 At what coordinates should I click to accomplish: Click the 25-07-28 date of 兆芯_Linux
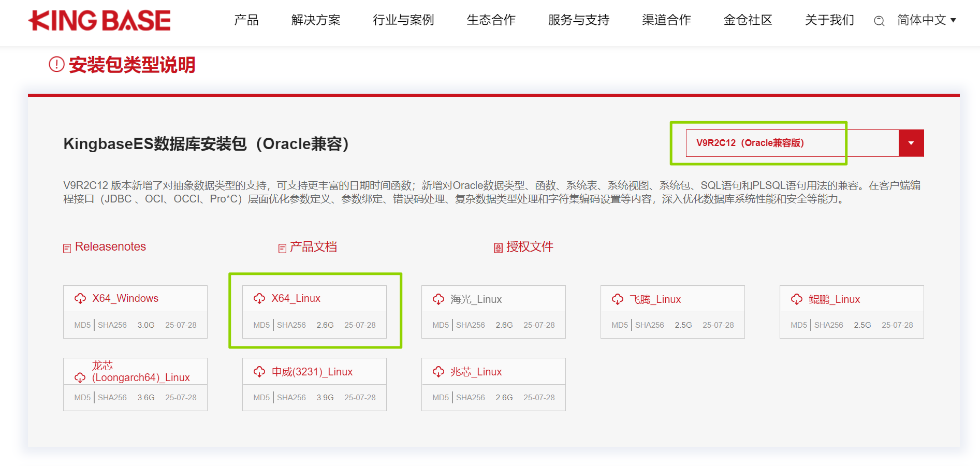click(x=539, y=398)
